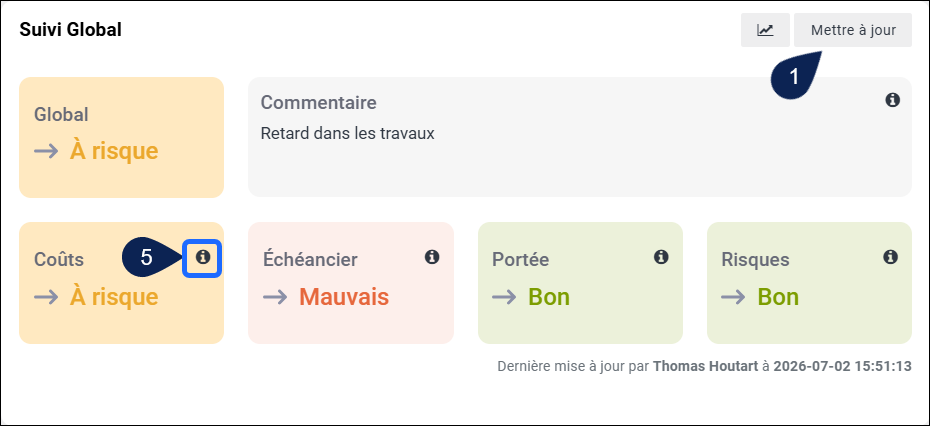Click the arrow beside Mauvais
The height and width of the screenshot is (426, 930).
pos(275,297)
